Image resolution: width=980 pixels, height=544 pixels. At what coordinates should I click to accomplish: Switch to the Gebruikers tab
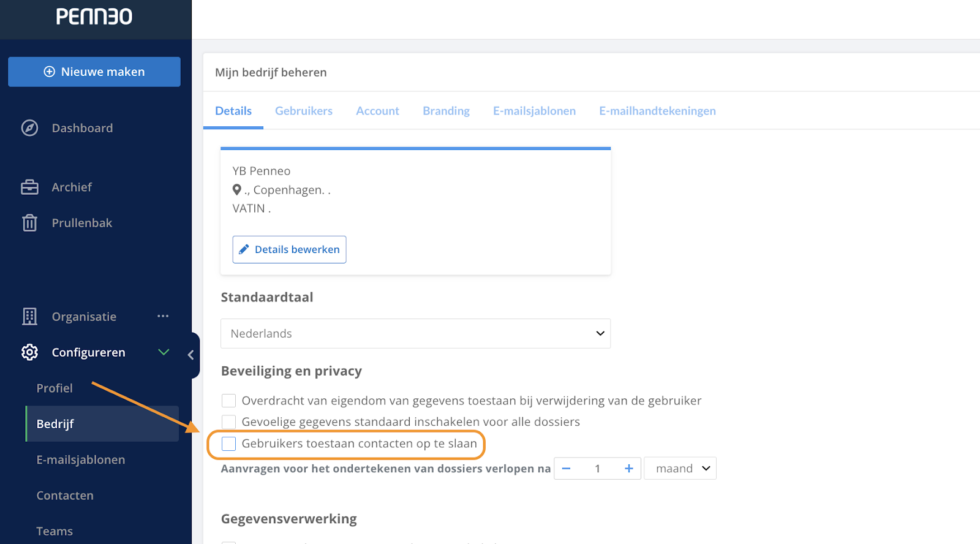(304, 111)
